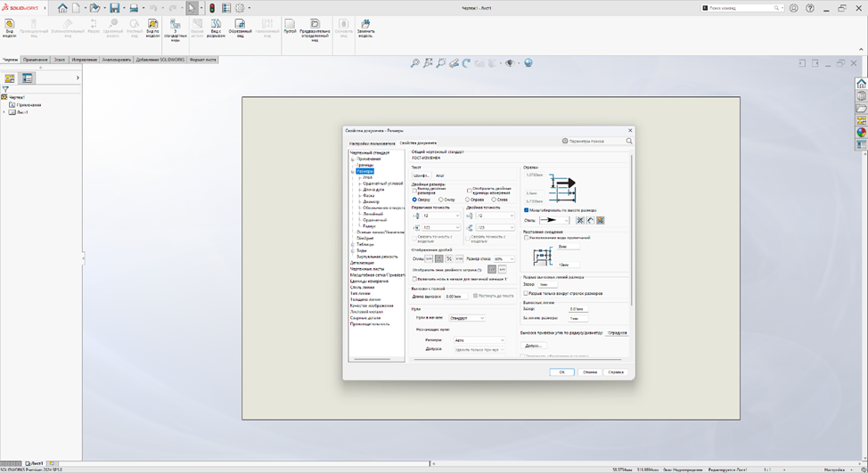Click the Zoom to Fit magnifier icon
Screen dimensions: 868x473
tap(414, 63)
